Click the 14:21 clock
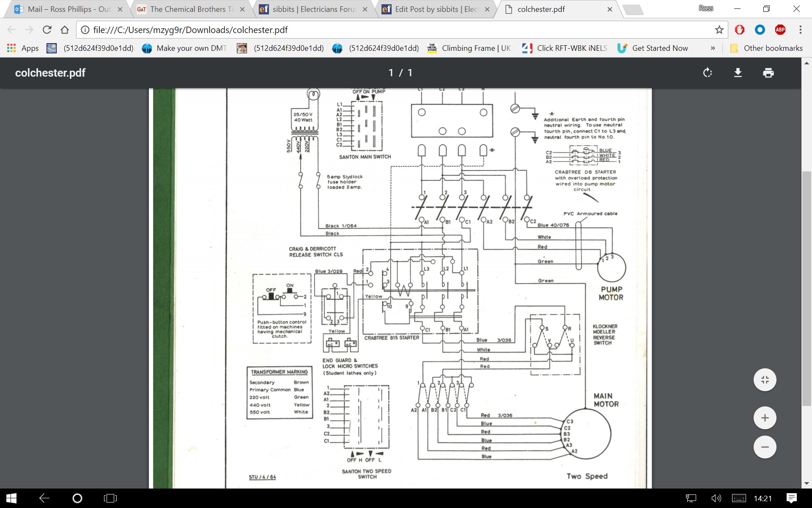 pos(763,498)
